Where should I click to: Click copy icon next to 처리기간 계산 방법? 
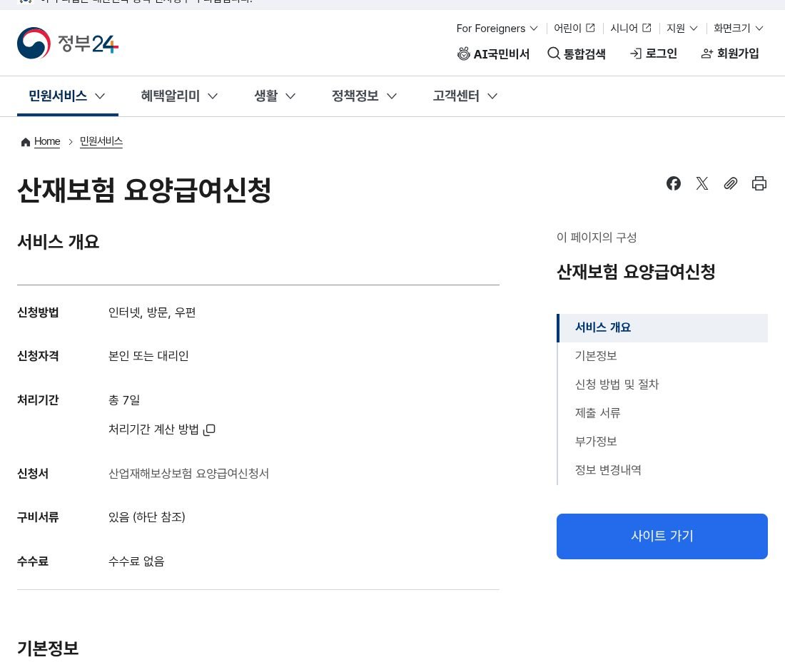tap(209, 429)
